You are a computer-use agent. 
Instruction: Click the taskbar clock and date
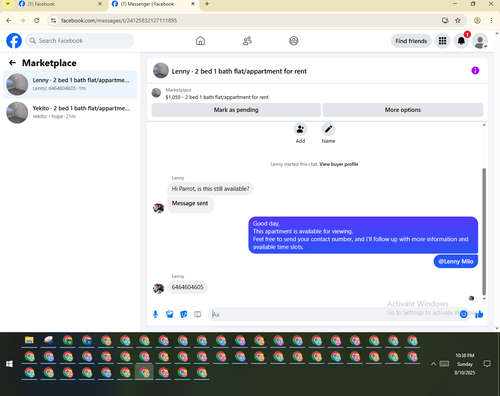(x=465, y=364)
